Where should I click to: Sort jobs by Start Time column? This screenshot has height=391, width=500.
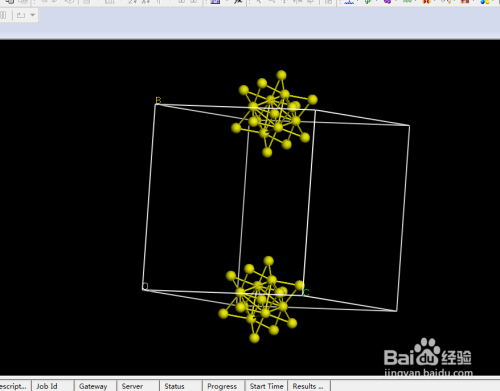point(266,386)
